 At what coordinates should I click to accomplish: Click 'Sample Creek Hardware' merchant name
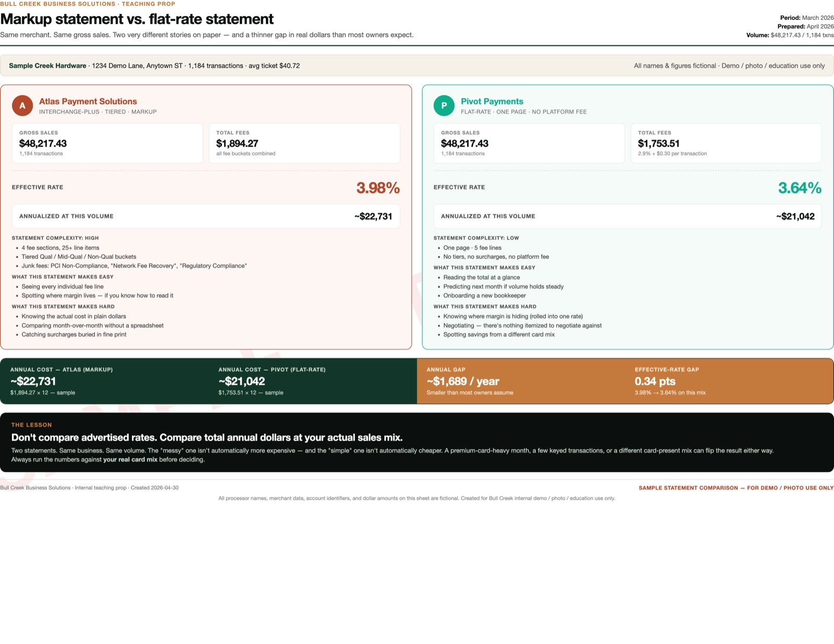coord(47,66)
